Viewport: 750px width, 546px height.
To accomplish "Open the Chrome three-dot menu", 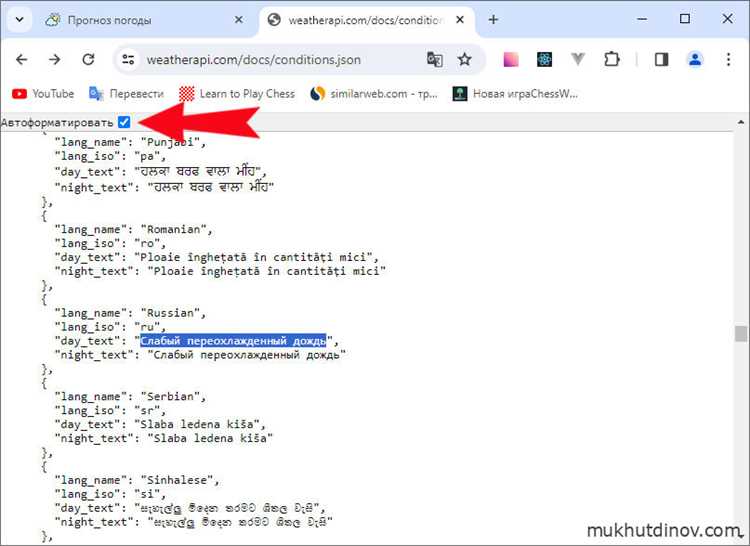I will point(728,59).
